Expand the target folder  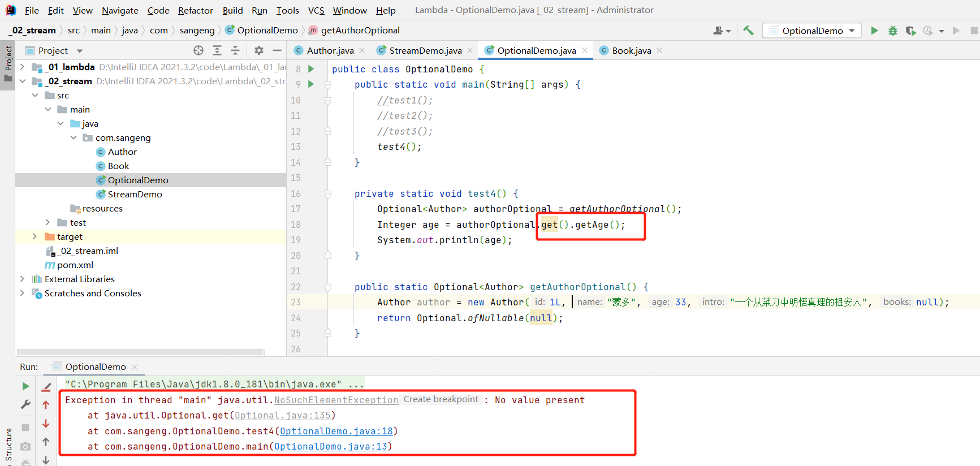click(35, 236)
